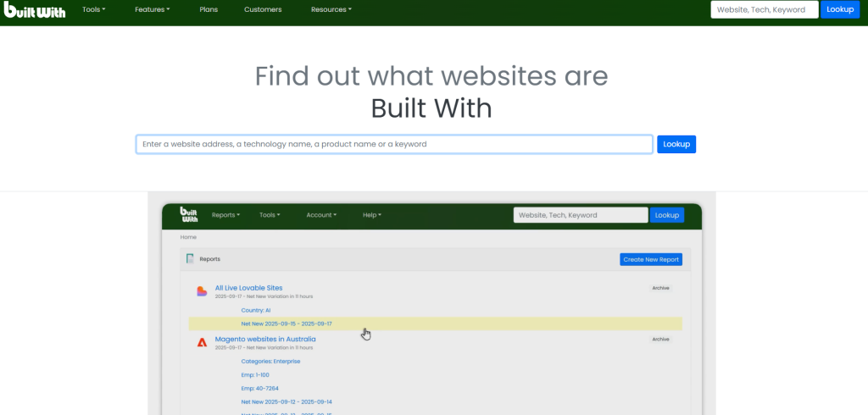Archive the Magento websites in Australia report
The image size is (868, 415).
pyautogui.click(x=660, y=339)
